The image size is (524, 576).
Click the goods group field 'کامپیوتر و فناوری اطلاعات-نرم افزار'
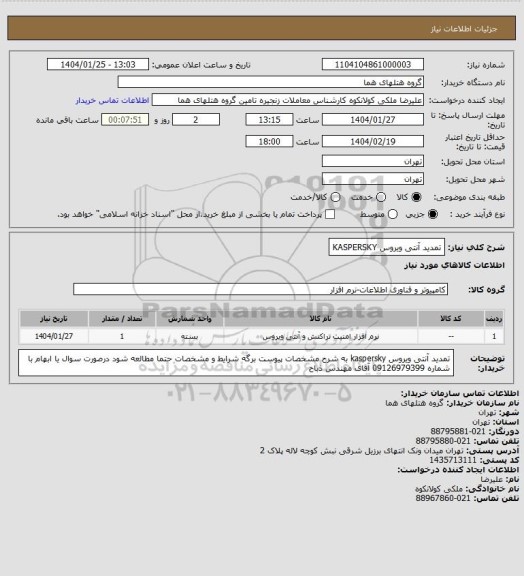tap(260, 289)
